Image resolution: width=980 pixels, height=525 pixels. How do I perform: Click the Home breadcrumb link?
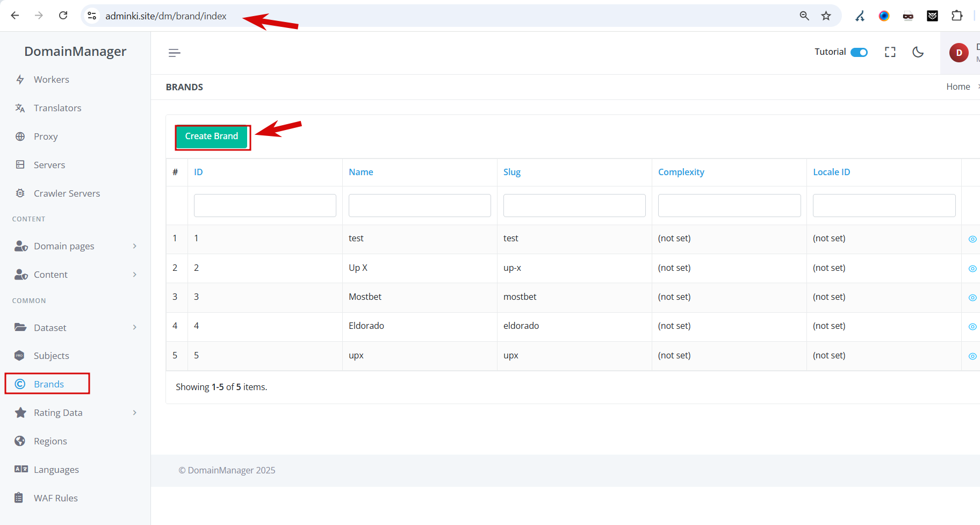click(x=958, y=87)
